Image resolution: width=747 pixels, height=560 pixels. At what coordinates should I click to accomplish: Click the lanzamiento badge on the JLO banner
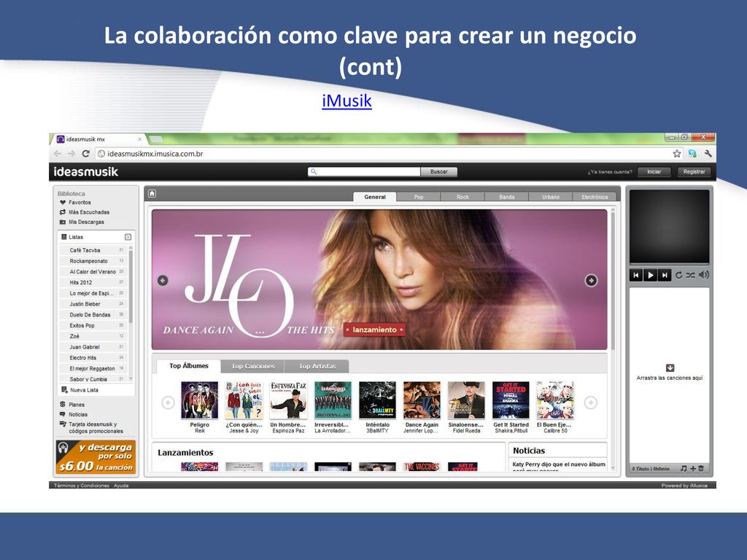[x=374, y=330]
